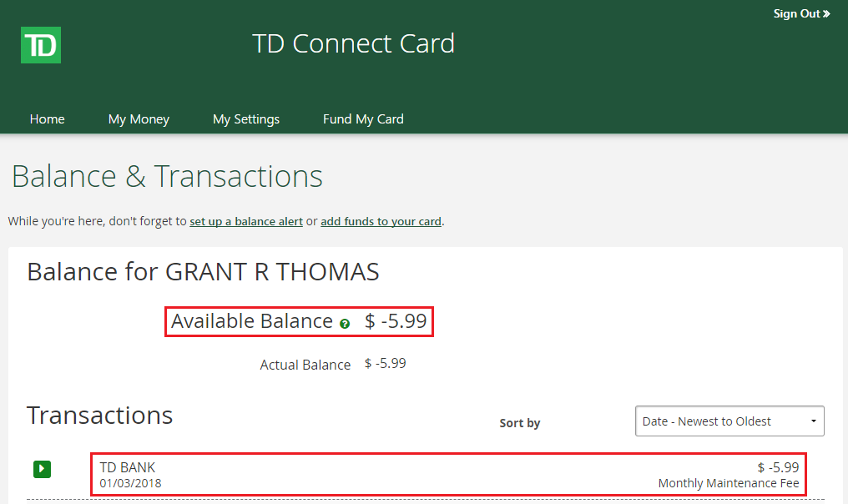Screen dimensions: 848x504
Task: Open the My Settings menu
Action: (246, 119)
